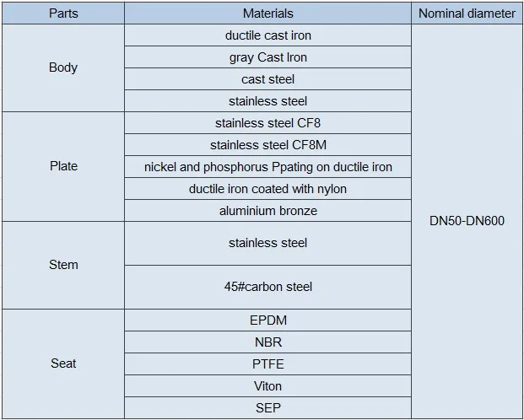Click the Plate parts cell
524x420 pixels.
[63, 166]
